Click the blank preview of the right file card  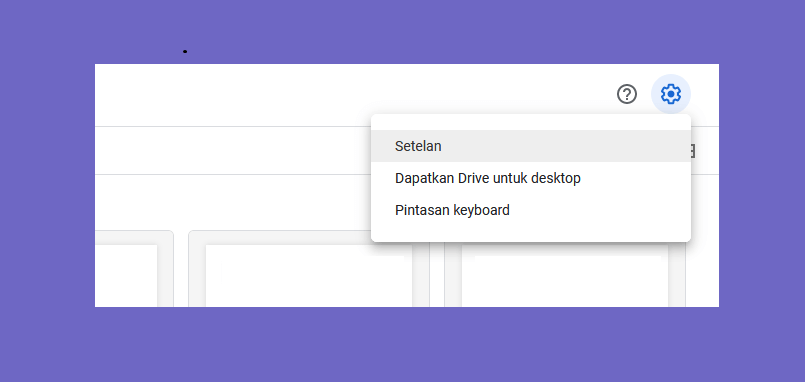565,276
